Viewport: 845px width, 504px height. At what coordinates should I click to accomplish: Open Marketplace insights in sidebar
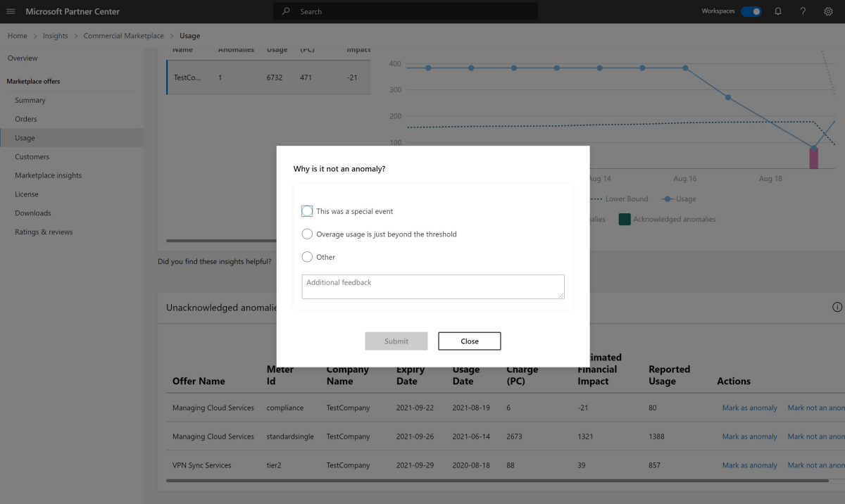[x=48, y=175]
